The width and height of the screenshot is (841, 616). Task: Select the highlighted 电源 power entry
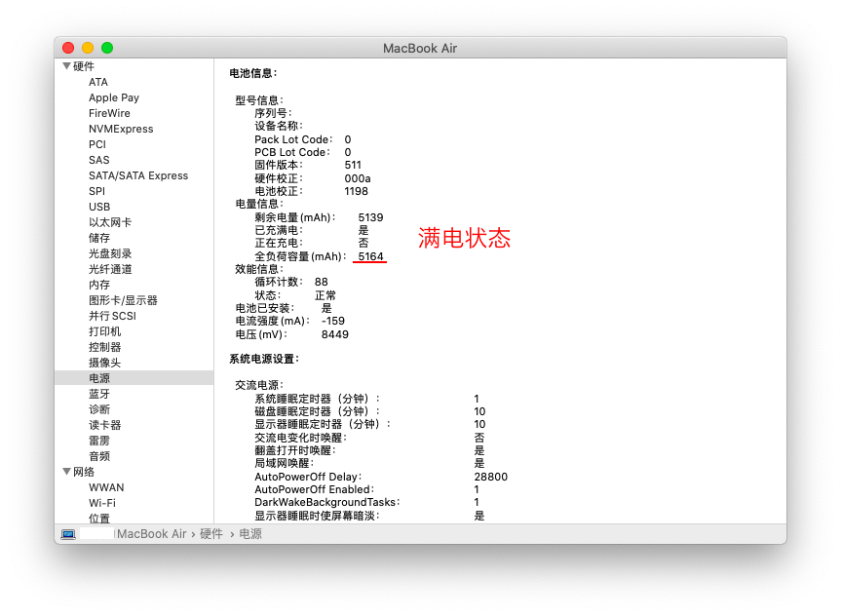(x=134, y=378)
